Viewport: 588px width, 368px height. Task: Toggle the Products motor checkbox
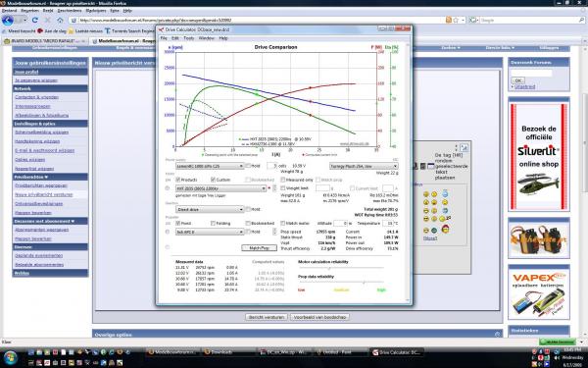(178, 180)
